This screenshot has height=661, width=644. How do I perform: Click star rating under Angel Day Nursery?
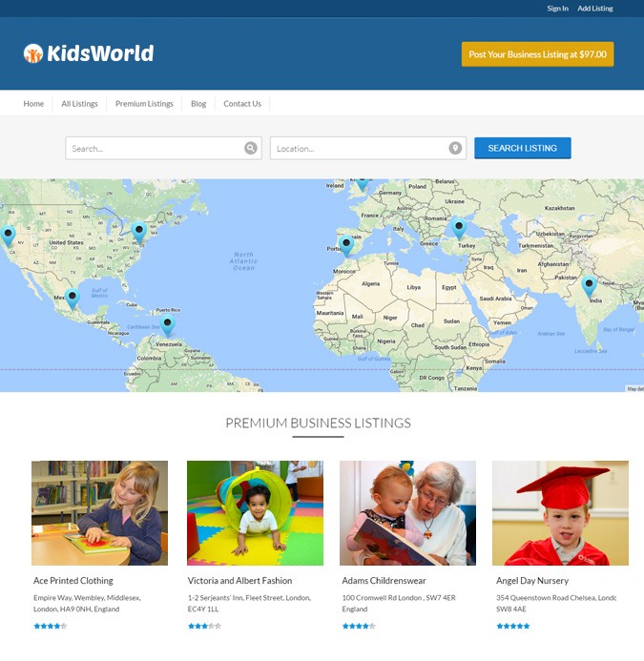(513, 626)
